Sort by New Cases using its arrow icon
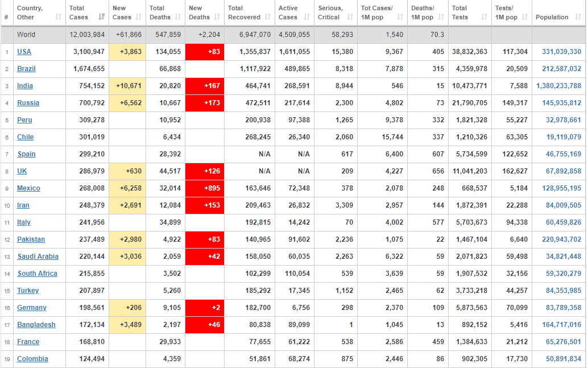 pyautogui.click(x=139, y=17)
